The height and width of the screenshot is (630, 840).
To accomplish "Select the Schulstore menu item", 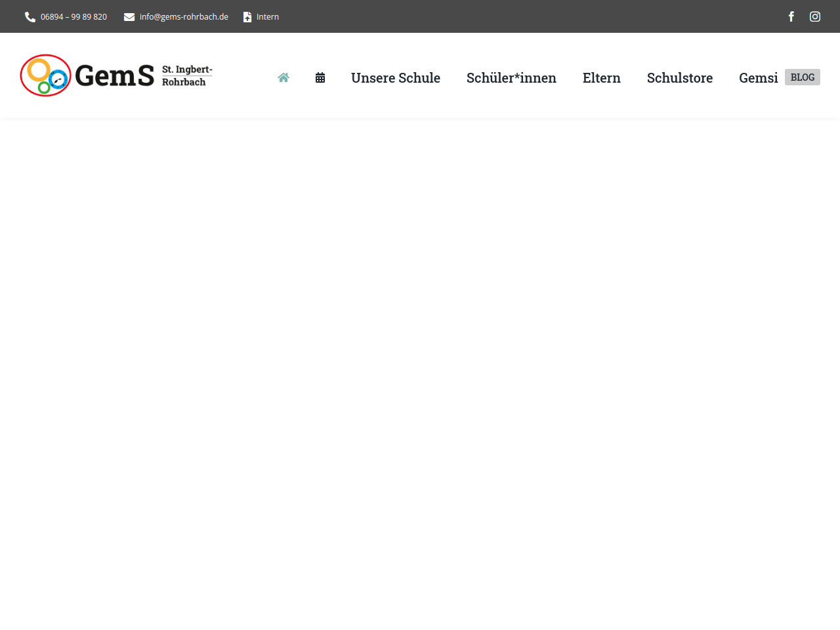I will tap(679, 77).
